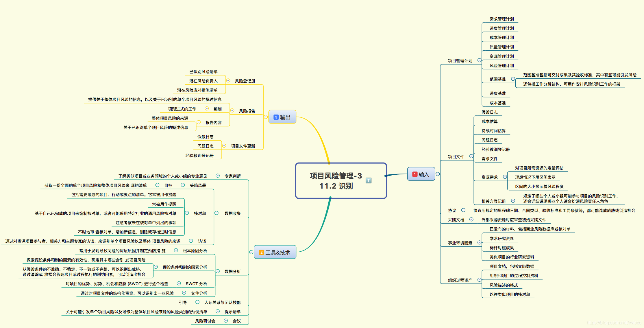Collapse the 输出 branch toggle
Screen dimensions: 644x328
pos(266,117)
